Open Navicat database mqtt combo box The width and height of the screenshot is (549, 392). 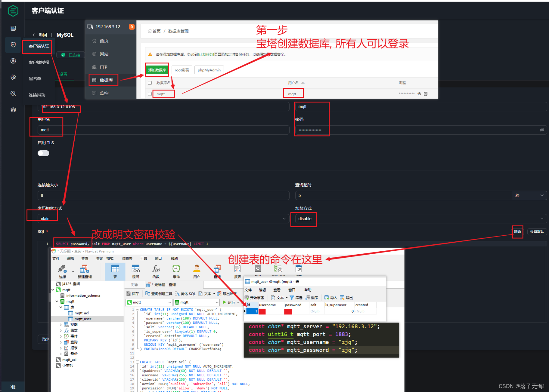coord(197,302)
